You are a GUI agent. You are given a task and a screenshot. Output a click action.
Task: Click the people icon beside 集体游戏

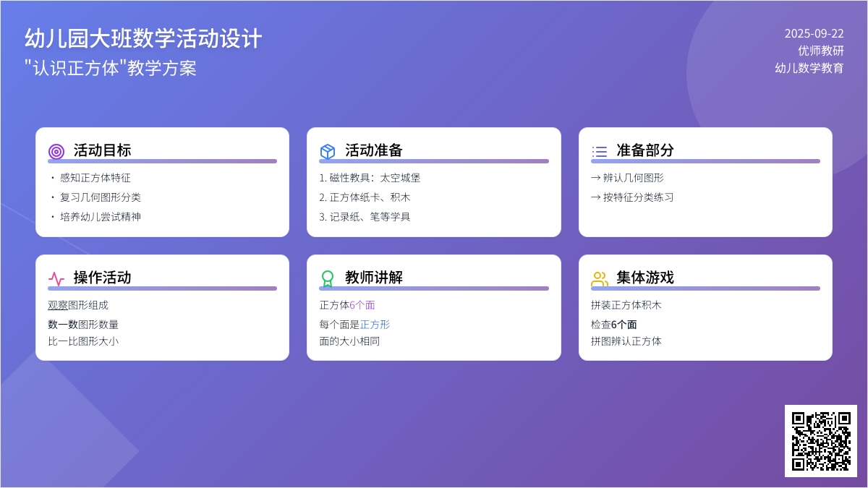(599, 278)
